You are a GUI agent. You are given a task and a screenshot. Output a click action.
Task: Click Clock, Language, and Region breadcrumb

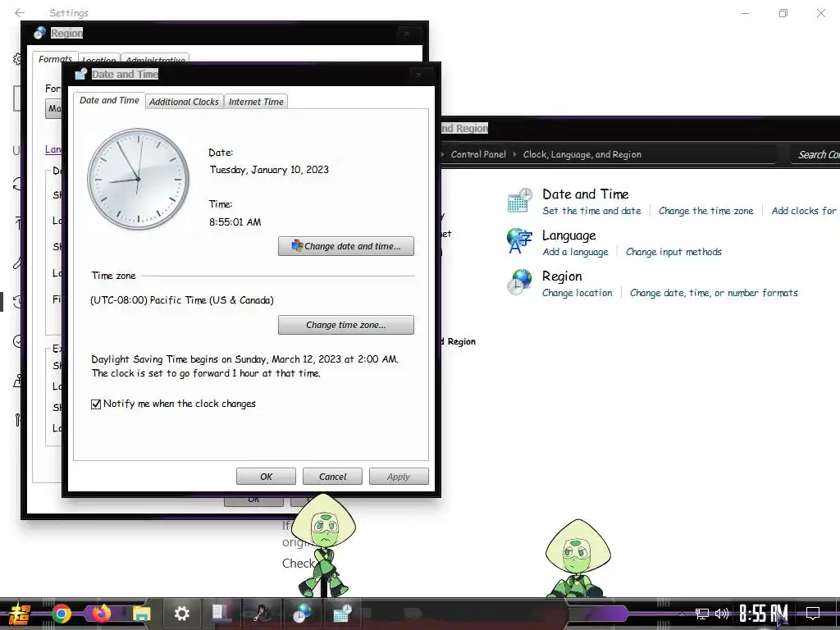point(582,154)
